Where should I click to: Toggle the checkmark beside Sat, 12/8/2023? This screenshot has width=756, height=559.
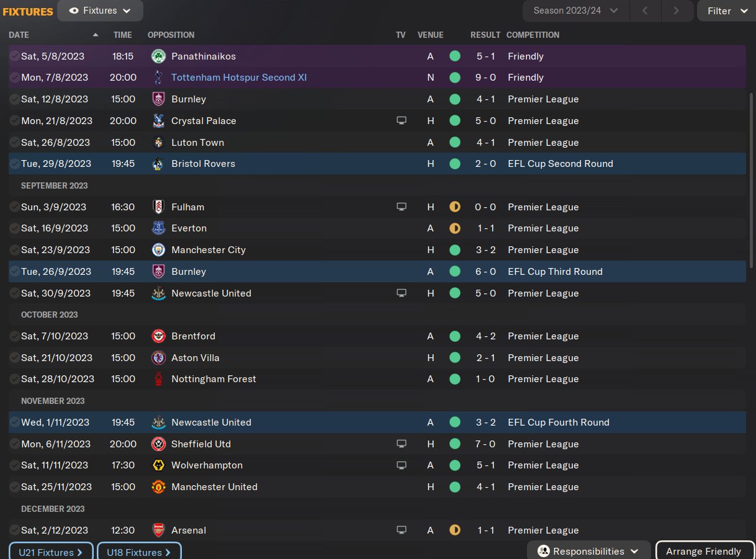click(14, 99)
